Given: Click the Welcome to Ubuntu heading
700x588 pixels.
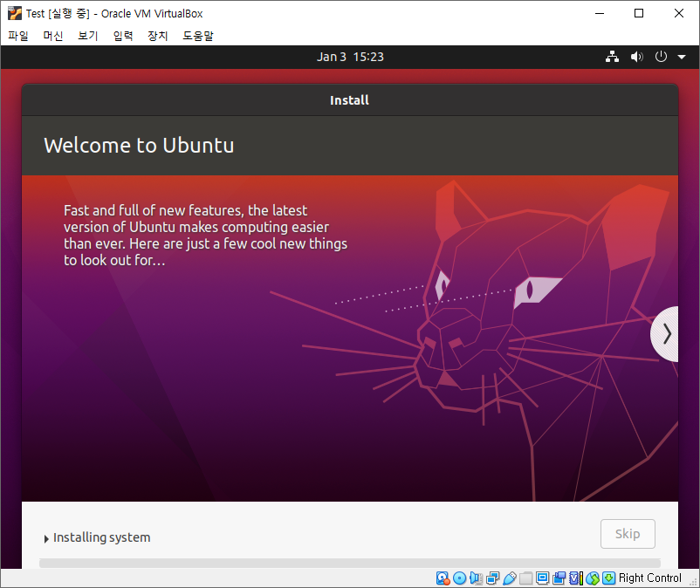Looking at the screenshot, I should click(139, 146).
